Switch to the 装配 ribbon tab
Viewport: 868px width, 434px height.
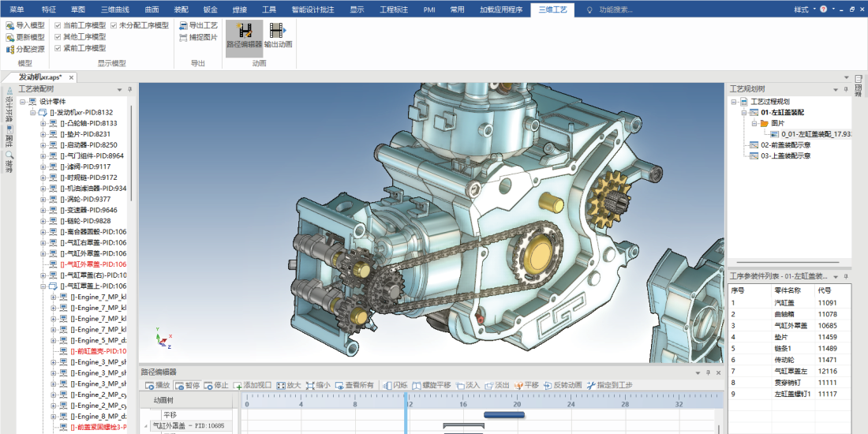point(181,9)
